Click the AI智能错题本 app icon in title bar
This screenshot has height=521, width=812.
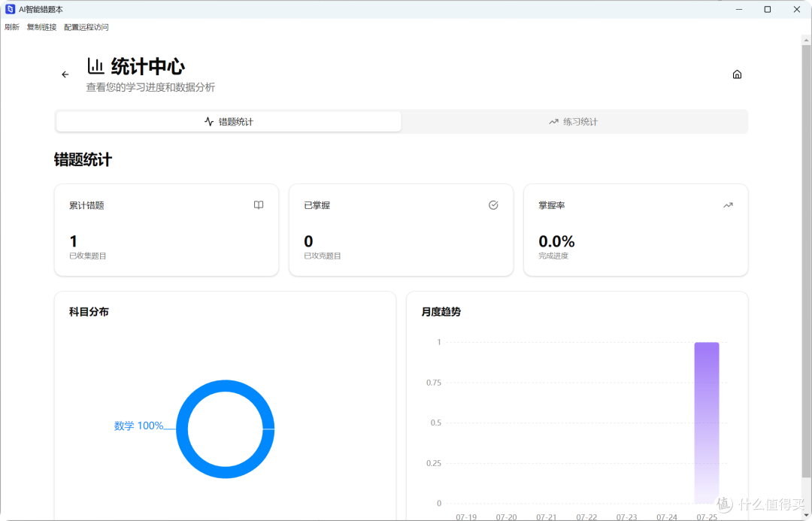[x=10, y=9]
